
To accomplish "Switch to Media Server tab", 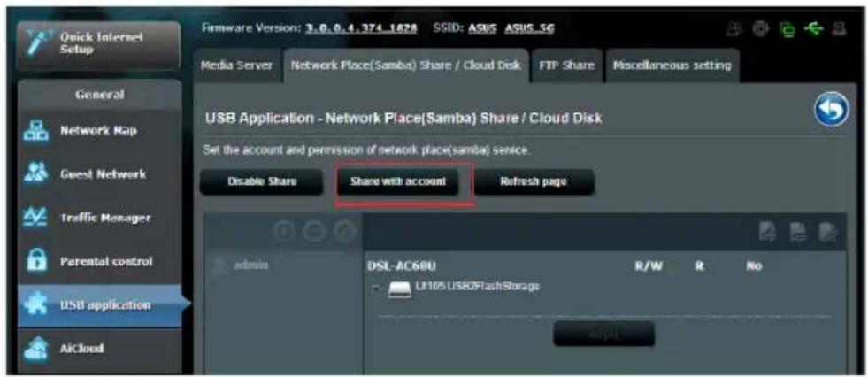I will (236, 65).
